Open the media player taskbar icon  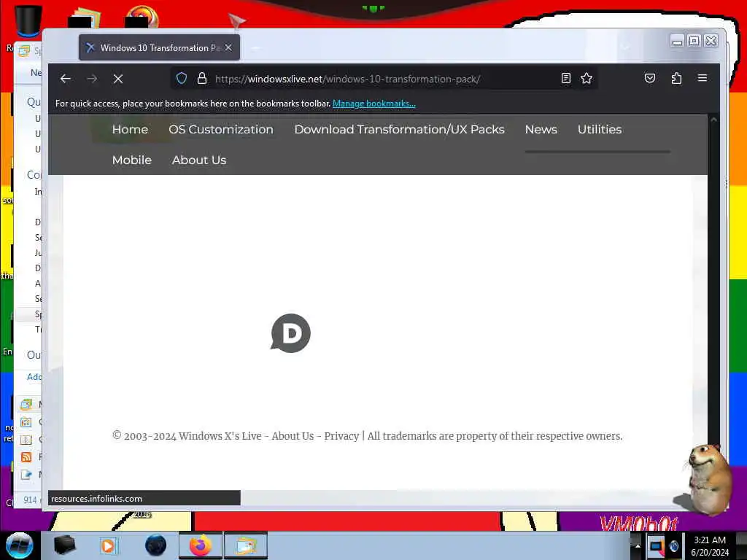click(x=109, y=545)
